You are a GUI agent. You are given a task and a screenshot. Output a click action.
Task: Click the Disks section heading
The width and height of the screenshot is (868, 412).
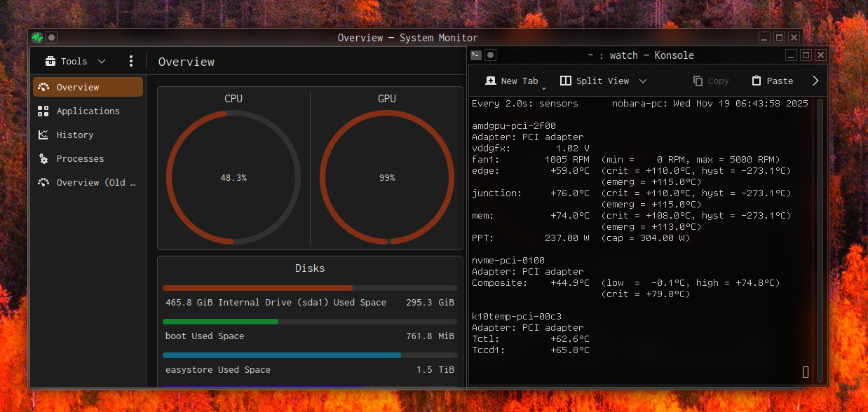coord(310,268)
